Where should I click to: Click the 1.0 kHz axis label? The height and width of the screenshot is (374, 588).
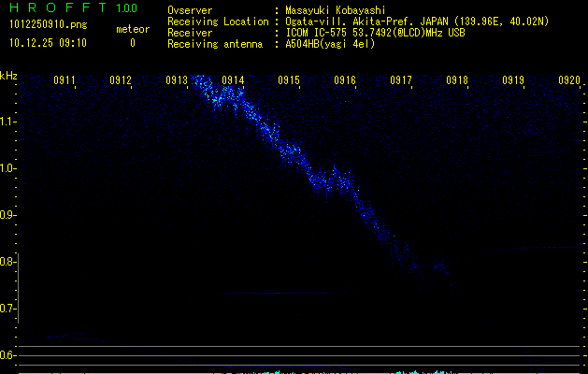[7, 168]
